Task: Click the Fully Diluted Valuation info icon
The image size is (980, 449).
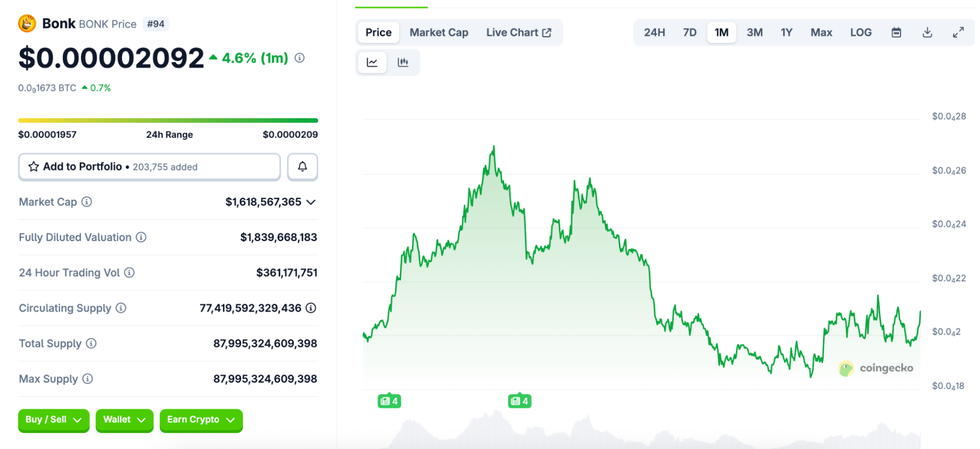Action: (141, 237)
